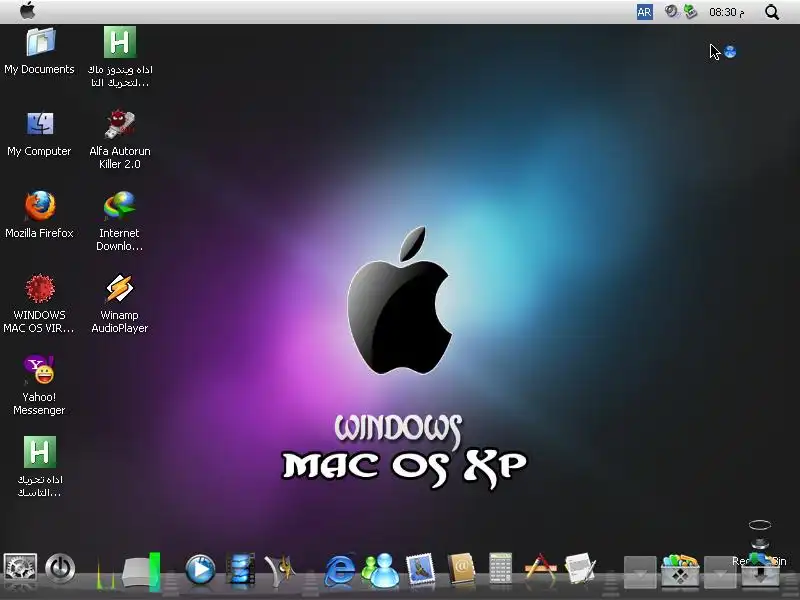Viewport: 800px width, 600px height.
Task: Click the speaker volume tray icon
Action: pyautogui.click(x=671, y=11)
